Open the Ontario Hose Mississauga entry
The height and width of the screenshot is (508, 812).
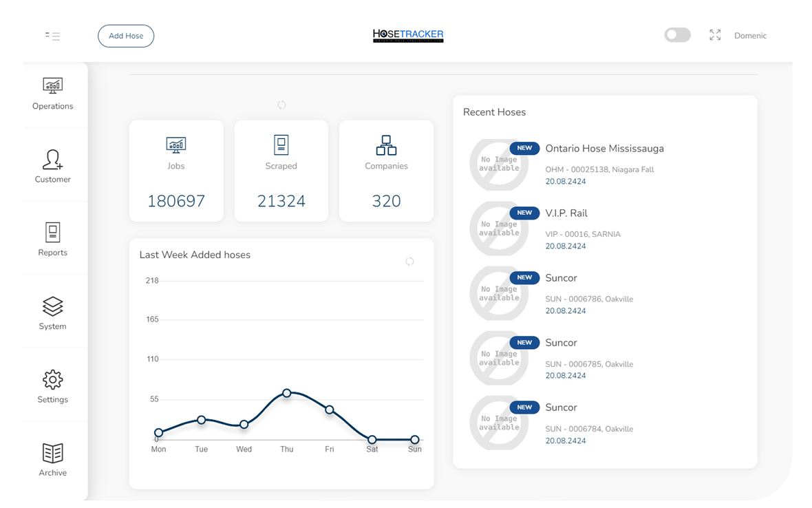pos(604,149)
